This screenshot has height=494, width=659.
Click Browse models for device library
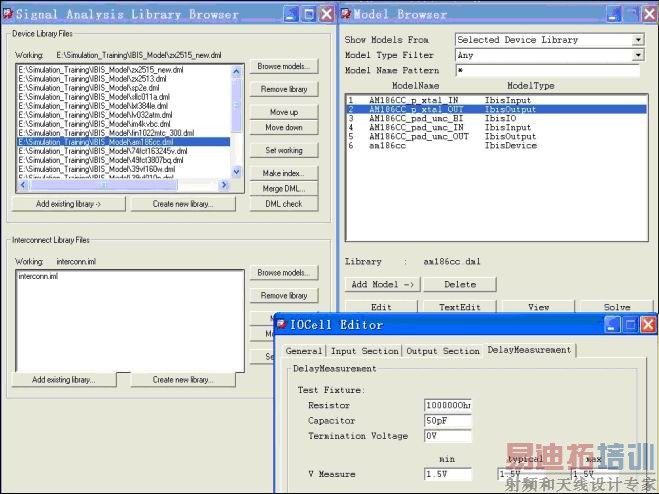284,66
